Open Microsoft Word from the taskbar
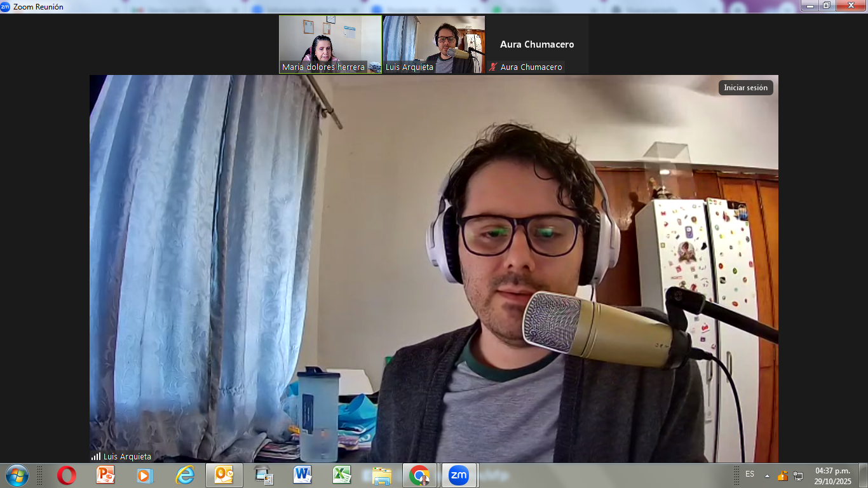This screenshot has width=868, height=488. click(302, 475)
